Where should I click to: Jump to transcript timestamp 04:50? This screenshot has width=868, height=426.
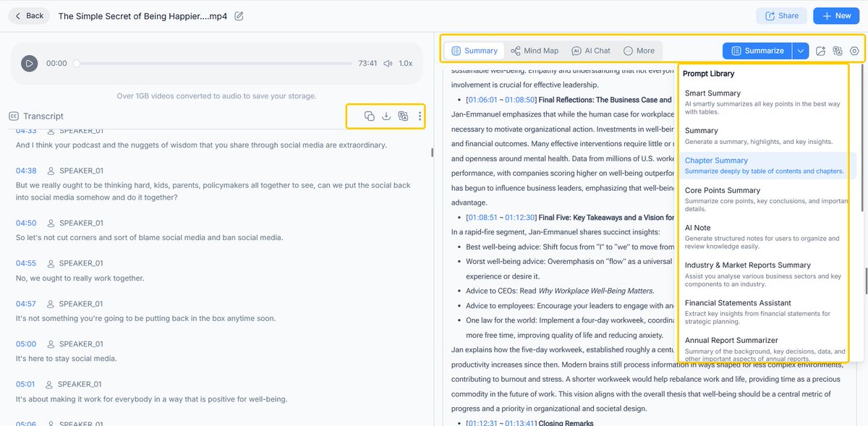(x=26, y=223)
